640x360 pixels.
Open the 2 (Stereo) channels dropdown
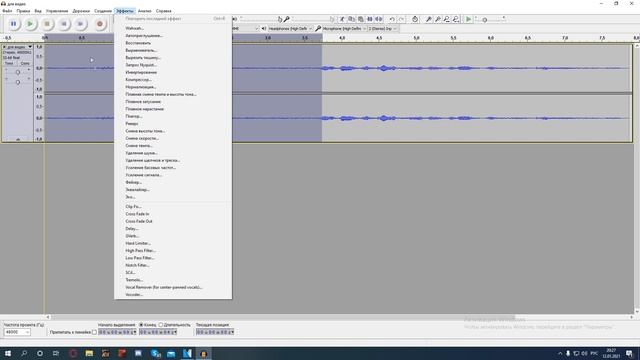[382, 29]
